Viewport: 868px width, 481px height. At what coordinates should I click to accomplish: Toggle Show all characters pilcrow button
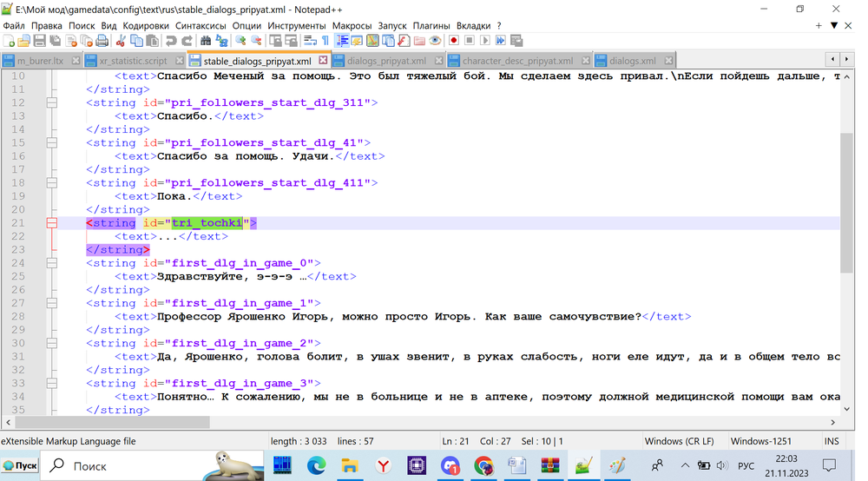click(x=325, y=41)
